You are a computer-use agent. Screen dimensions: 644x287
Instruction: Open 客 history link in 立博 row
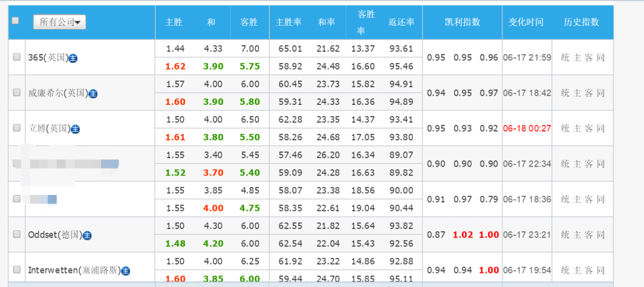pos(589,129)
